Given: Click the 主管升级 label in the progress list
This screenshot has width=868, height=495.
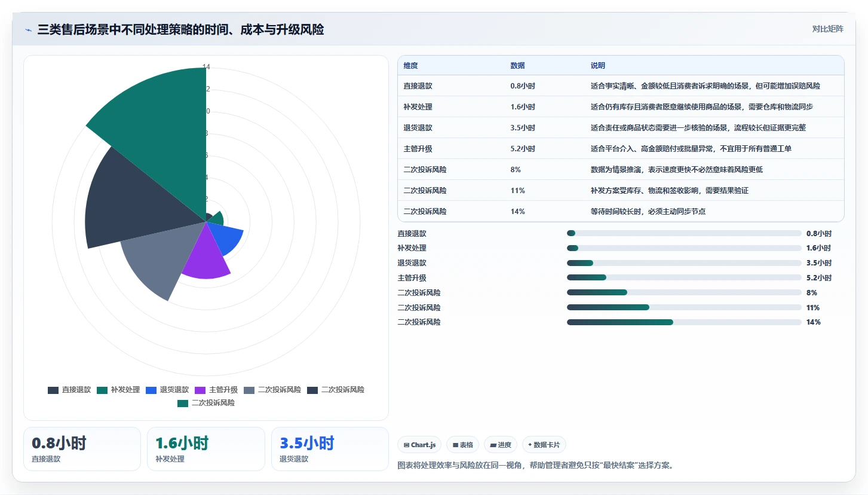Looking at the screenshot, I should (412, 277).
